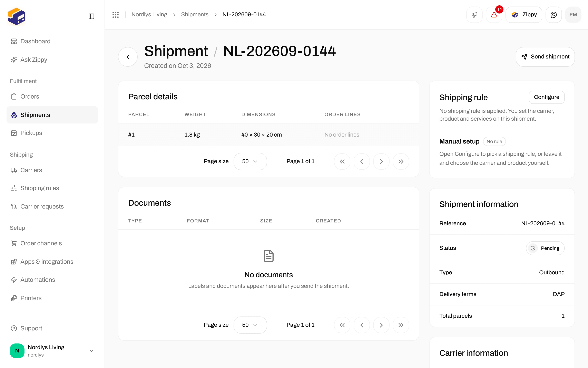Click Carrier information heading
The image size is (588, 368).
[473, 353]
